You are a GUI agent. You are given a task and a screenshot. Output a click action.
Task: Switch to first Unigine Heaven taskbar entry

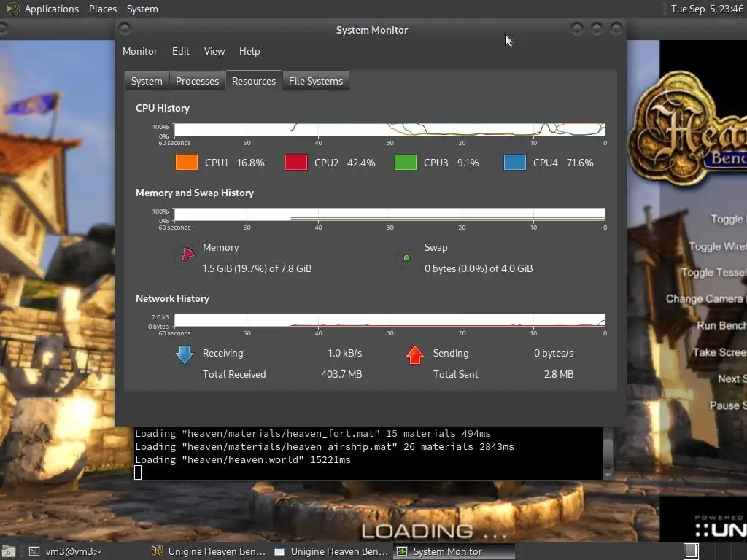click(209, 551)
